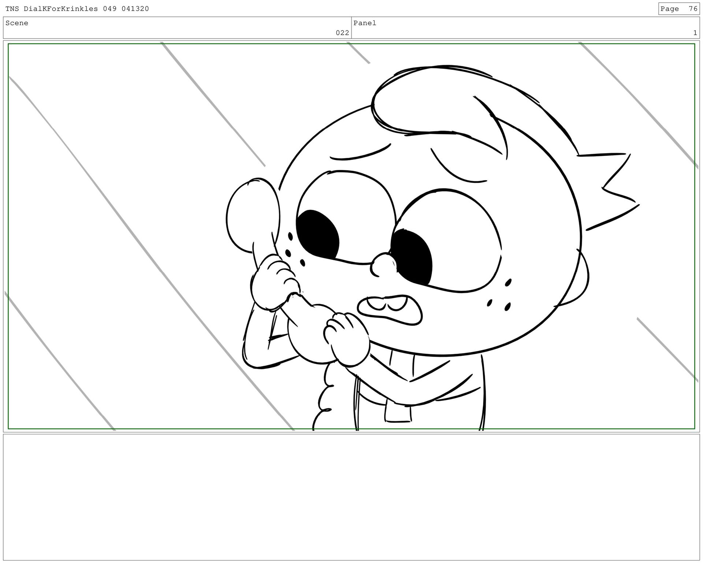Viewport: 703px width, 588px height.
Task: Select the scene number 022
Action: pos(342,33)
